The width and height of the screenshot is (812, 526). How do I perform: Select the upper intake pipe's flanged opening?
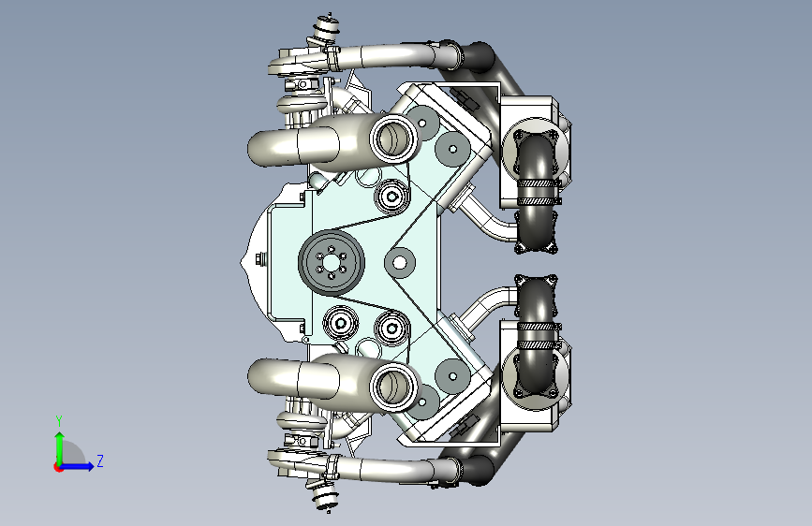point(393,139)
